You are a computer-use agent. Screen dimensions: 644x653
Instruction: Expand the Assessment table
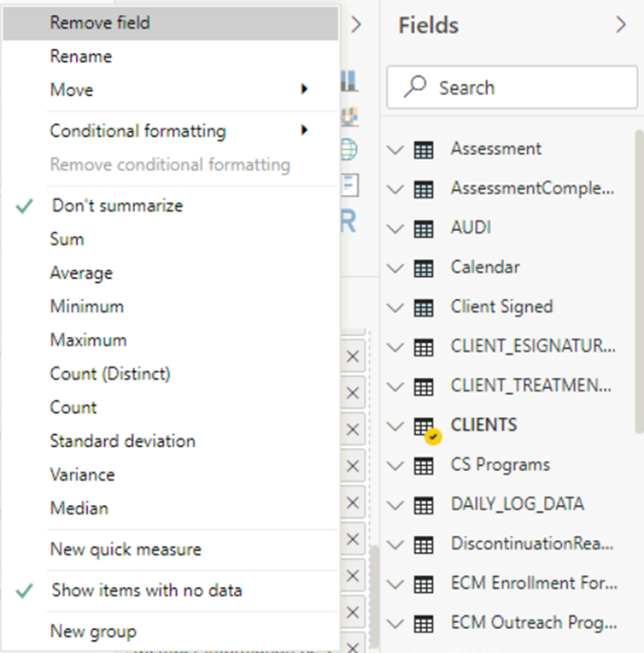pyautogui.click(x=395, y=150)
